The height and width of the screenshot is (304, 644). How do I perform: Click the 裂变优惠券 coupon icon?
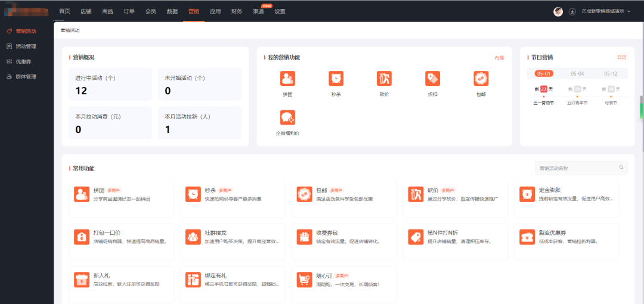tap(527, 237)
